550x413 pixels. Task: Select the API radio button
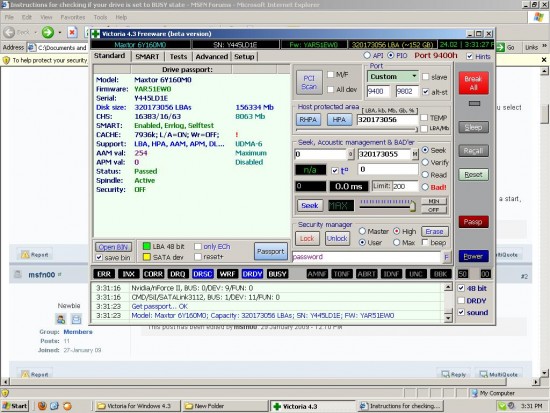tap(367, 55)
